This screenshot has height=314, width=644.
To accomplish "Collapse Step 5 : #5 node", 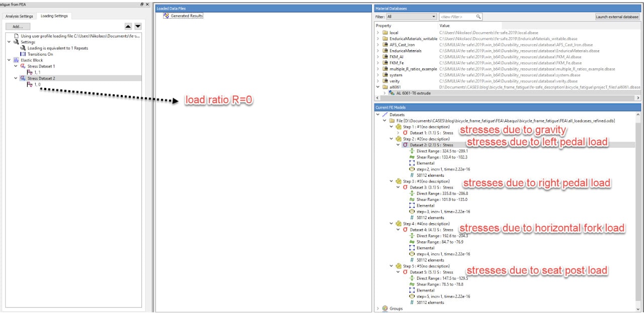I will (391, 266).
